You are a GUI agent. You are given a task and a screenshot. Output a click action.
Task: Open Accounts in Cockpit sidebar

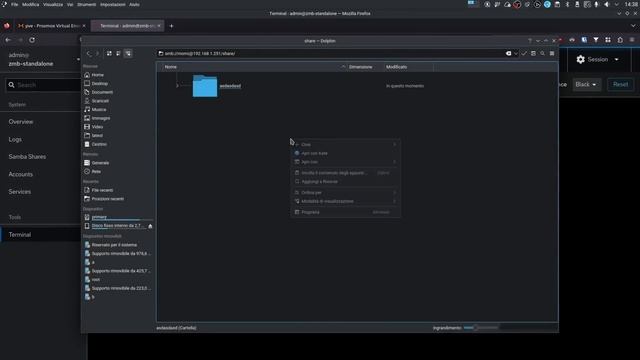pyautogui.click(x=20, y=174)
